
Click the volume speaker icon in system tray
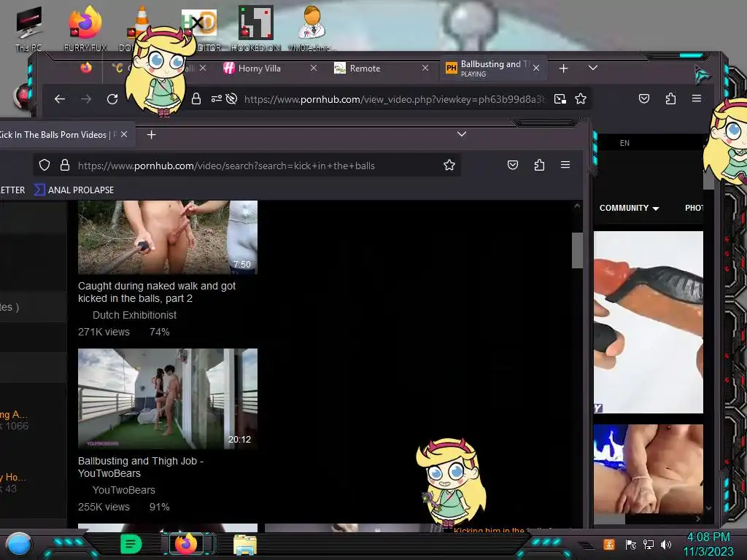666,544
